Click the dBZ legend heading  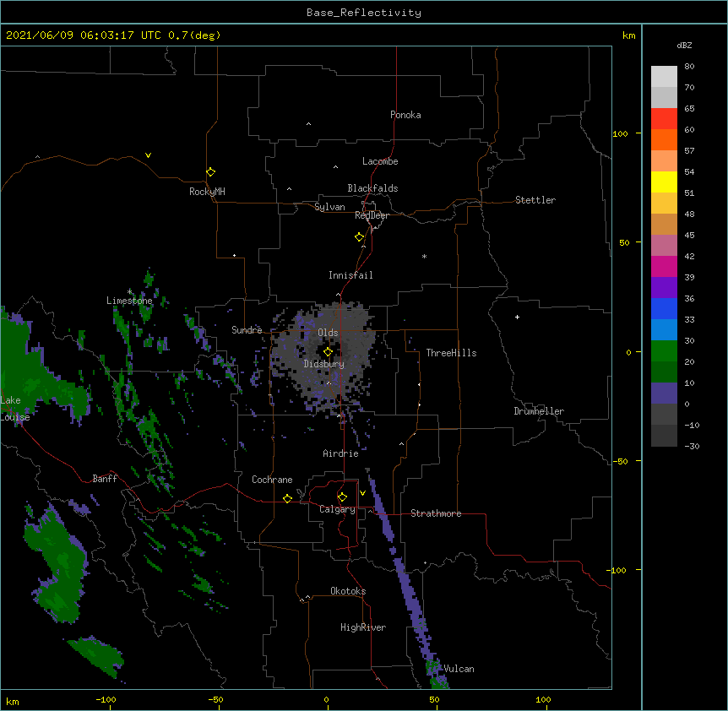(x=684, y=46)
